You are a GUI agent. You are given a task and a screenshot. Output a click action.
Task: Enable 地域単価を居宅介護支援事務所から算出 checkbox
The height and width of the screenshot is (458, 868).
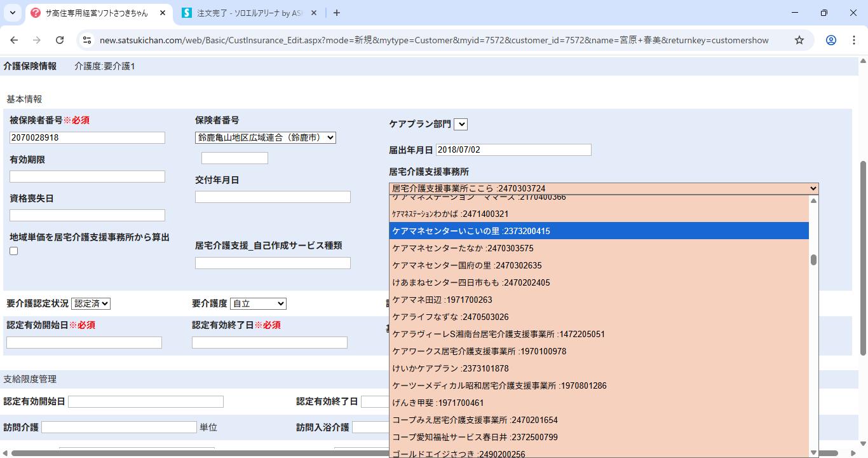click(x=14, y=251)
